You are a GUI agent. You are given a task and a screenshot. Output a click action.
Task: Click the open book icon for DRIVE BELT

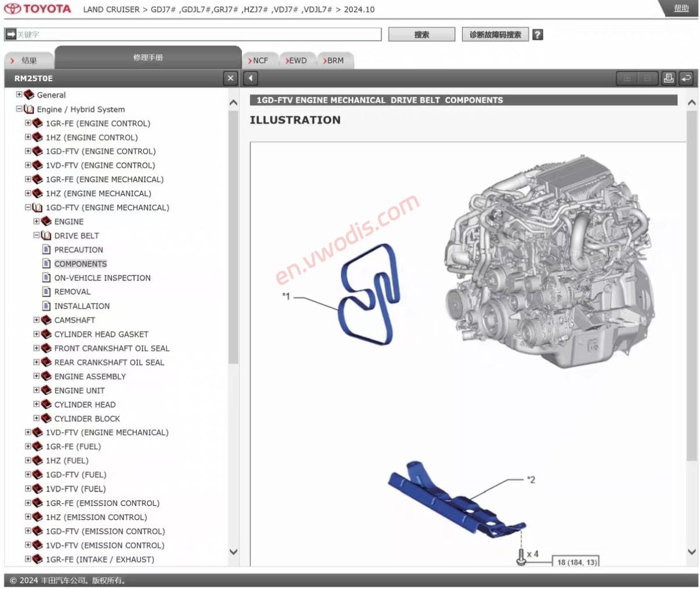(x=46, y=236)
